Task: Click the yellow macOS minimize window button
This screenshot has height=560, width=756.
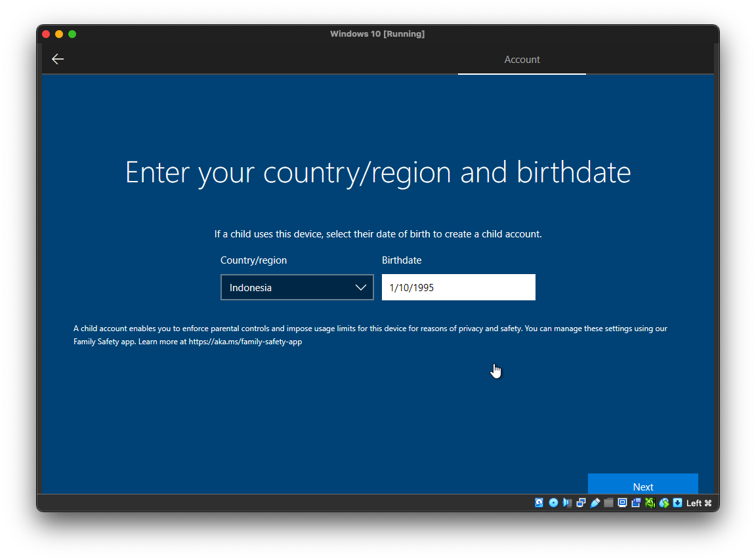Action: click(59, 34)
